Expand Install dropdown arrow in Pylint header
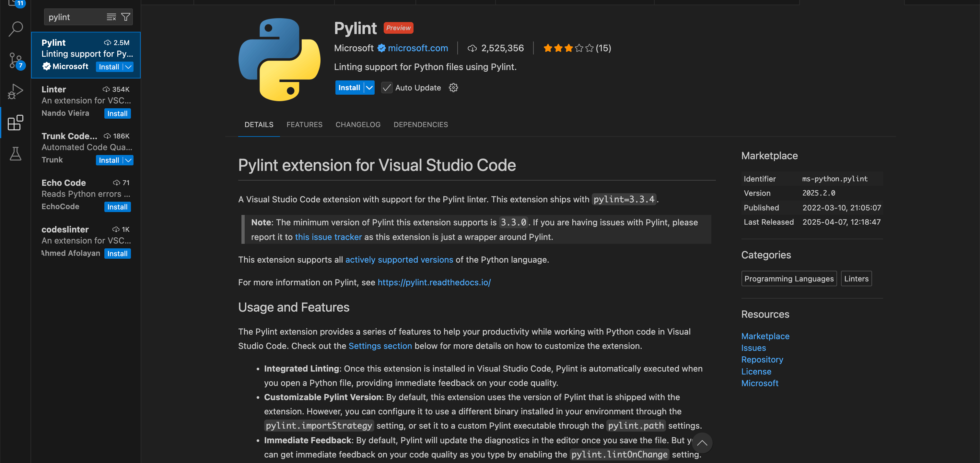Screen dimensions: 980x463 point(369,88)
